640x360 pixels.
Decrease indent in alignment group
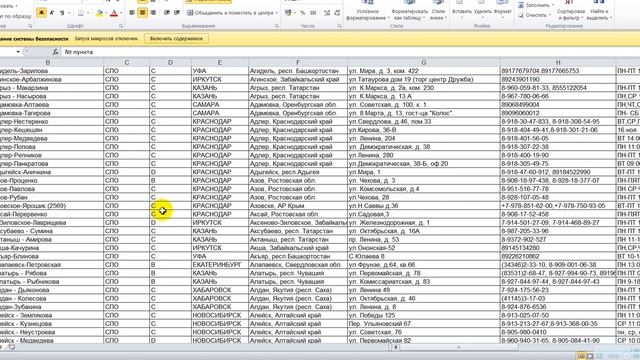(167, 13)
